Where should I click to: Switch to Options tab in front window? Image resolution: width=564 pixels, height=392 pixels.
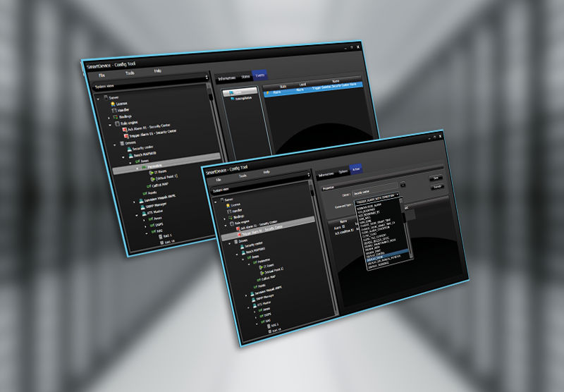tap(343, 171)
